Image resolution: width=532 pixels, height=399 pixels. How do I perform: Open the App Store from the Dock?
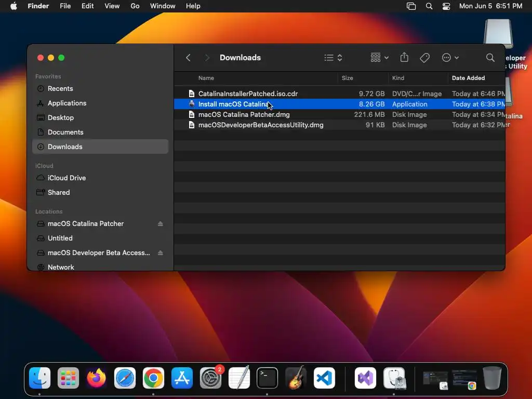click(182, 378)
